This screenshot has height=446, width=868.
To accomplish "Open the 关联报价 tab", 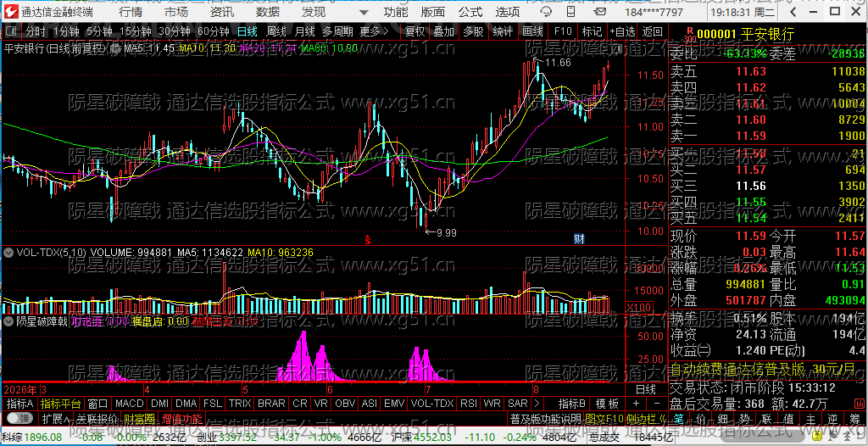I will (97, 418).
